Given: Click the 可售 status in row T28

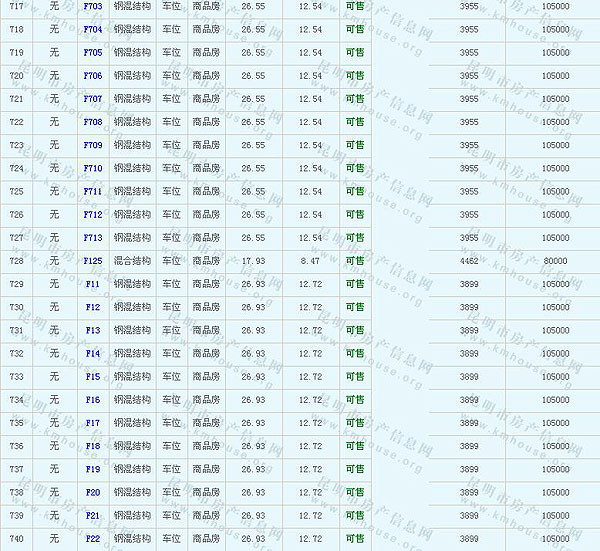Looking at the screenshot, I should (x=354, y=261).
